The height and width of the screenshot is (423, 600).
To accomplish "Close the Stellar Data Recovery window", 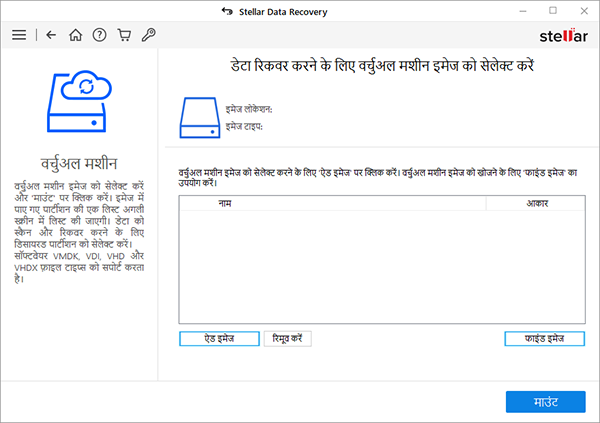I will click(x=584, y=11).
